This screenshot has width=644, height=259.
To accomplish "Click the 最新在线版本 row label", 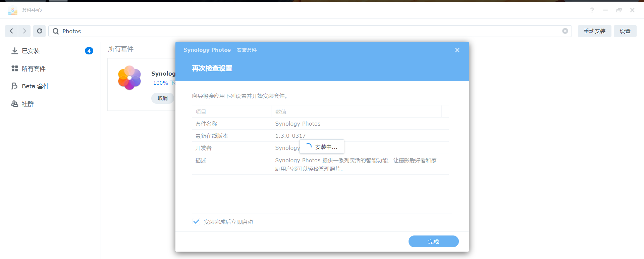I will tap(212, 136).
